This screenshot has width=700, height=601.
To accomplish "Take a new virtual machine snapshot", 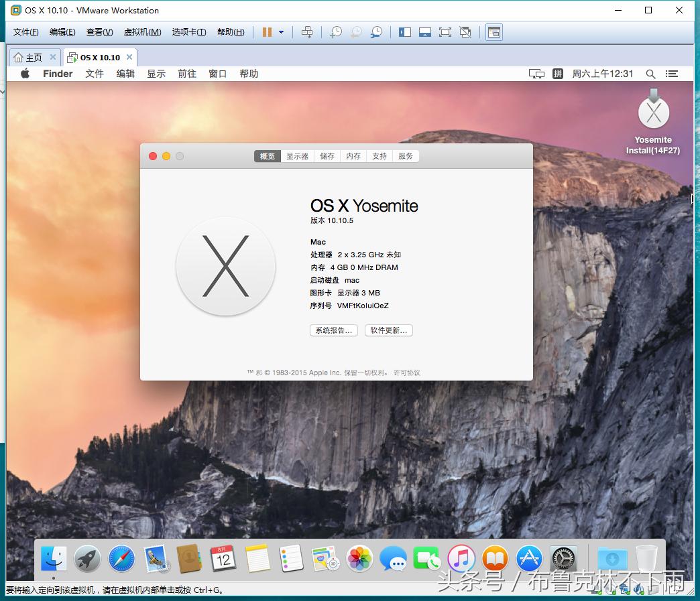I will [335, 31].
